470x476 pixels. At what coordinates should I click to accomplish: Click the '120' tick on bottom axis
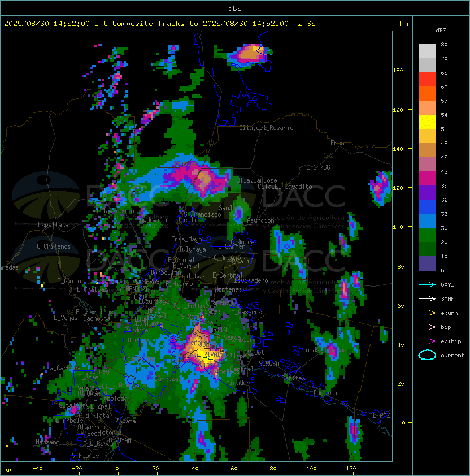351,469
